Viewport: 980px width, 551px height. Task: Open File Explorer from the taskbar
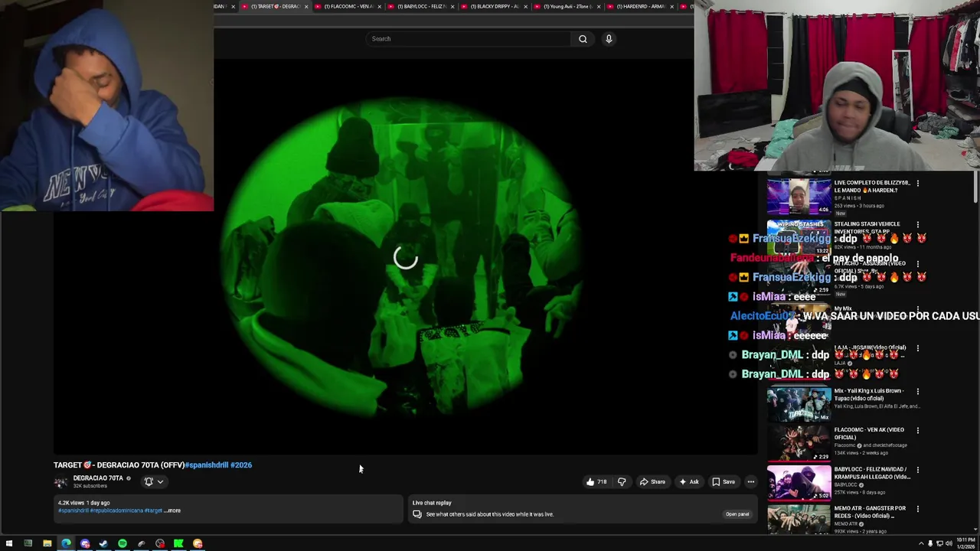pos(47,544)
